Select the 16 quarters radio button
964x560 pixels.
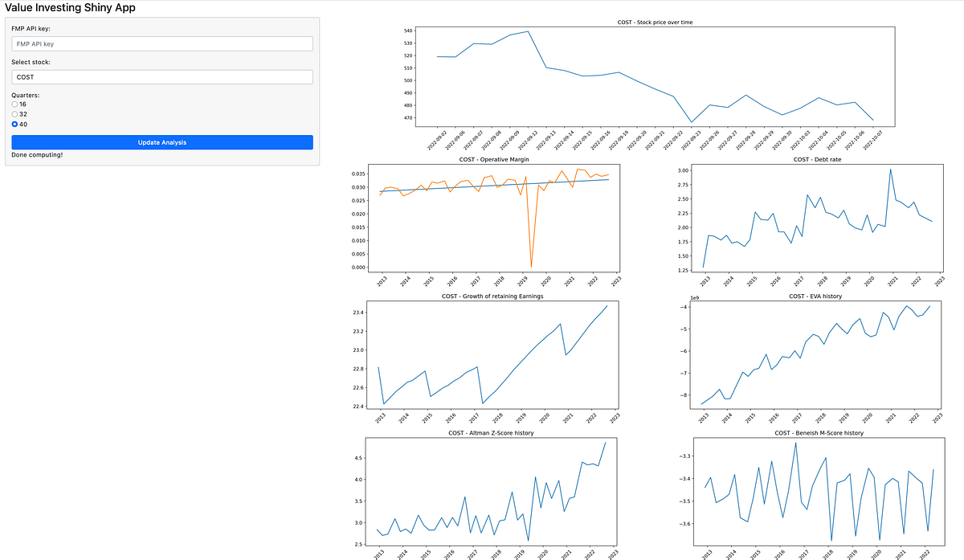pos(14,104)
